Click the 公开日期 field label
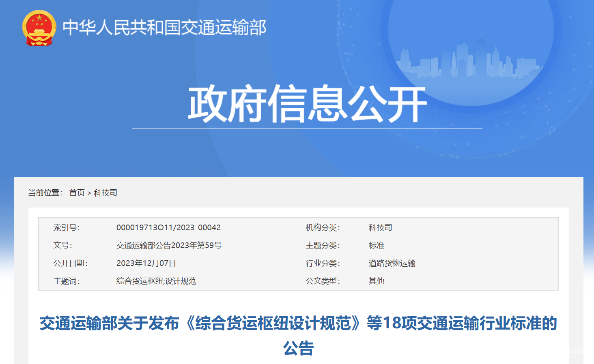Image resolution: width=594 pixels, height=364 pixels. (x=70, y=263)
